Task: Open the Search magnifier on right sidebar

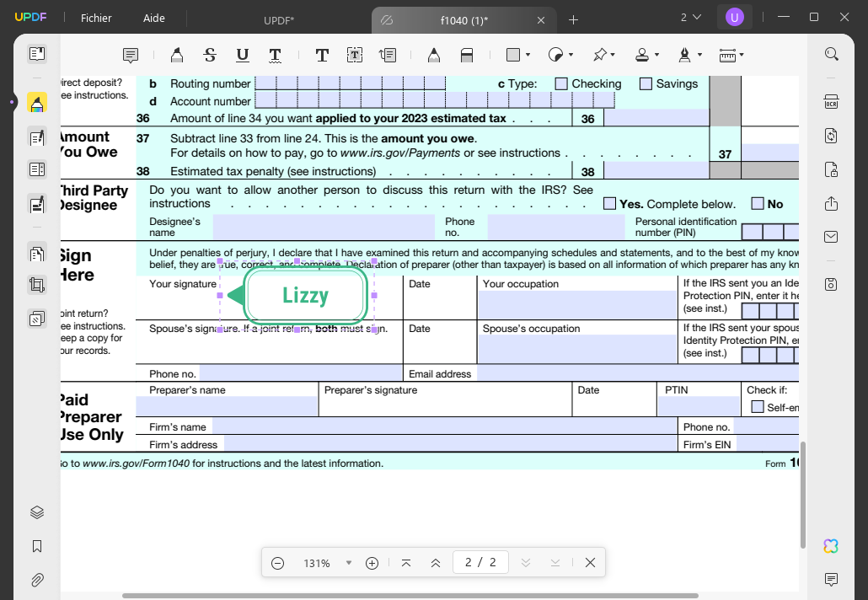Action: pyautogui.click(x=831, y=54)
